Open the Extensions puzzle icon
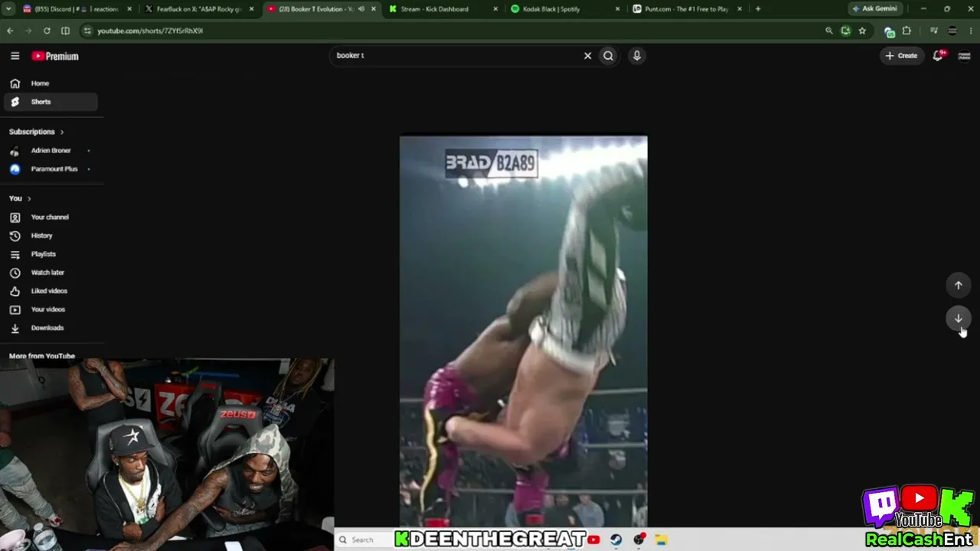Screen dimensions: 980x551 coord(906,31)
